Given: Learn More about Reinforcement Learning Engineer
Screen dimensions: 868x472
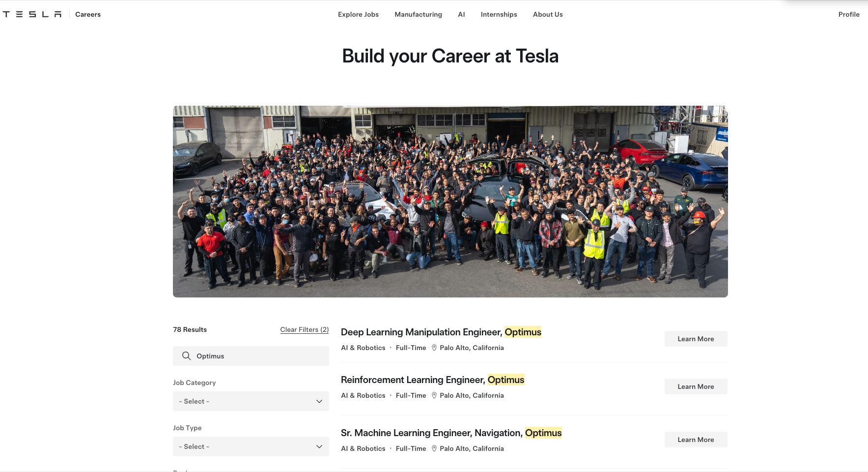Looking at the screenshot, I should click(x=696, y=386).
